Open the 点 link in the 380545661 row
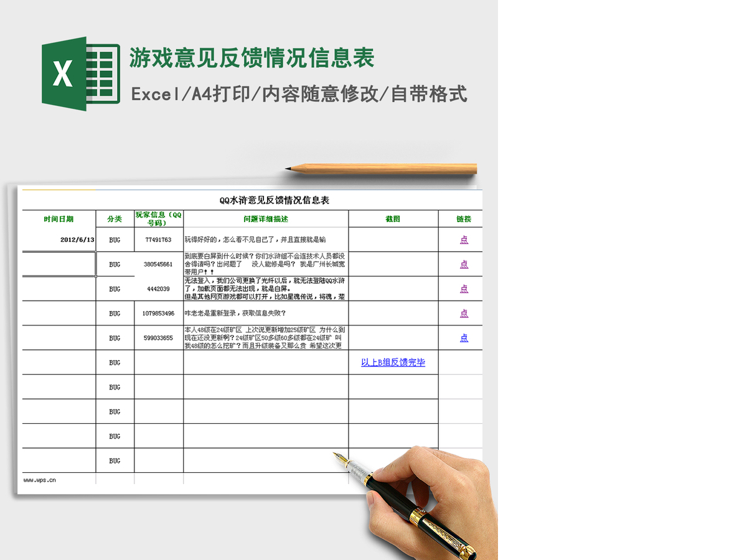Viewport: 747px width, 560px height. click(x=464, y=264)
